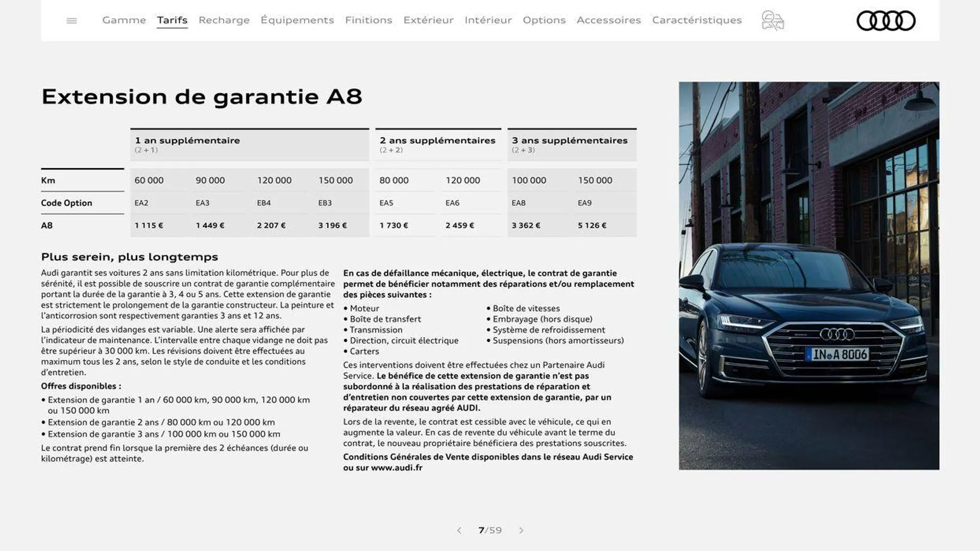Viewport: 980px width, 551px height.
Task: Click '3 ans supplémentaires' column header
Action: 572,144
